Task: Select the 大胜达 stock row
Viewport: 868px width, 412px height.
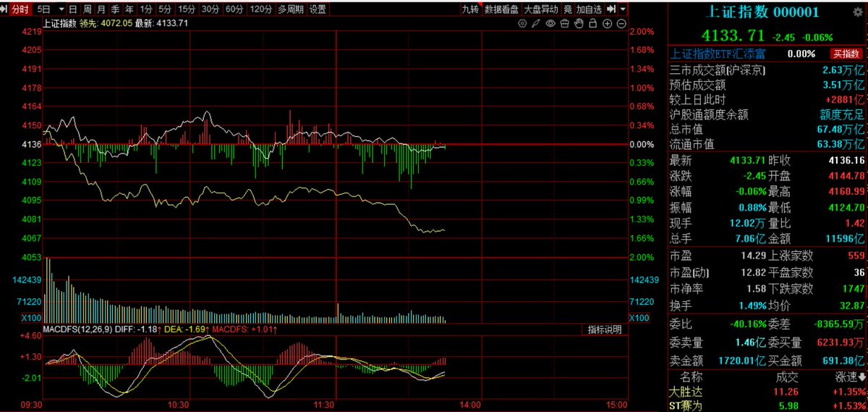Action: coord(767,392)
